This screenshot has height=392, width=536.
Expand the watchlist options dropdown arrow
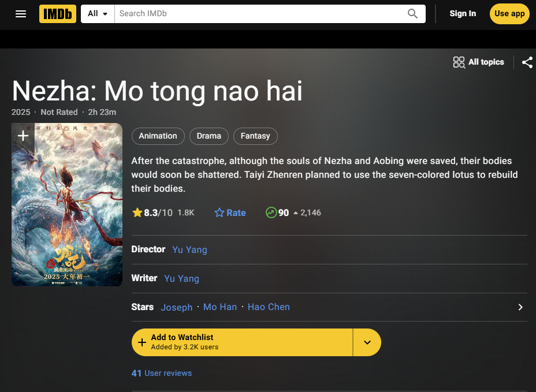coord(367,342)
